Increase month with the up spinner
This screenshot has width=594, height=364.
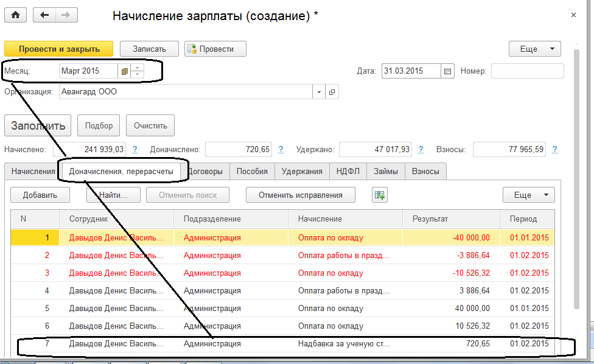[x=137, y=68]
